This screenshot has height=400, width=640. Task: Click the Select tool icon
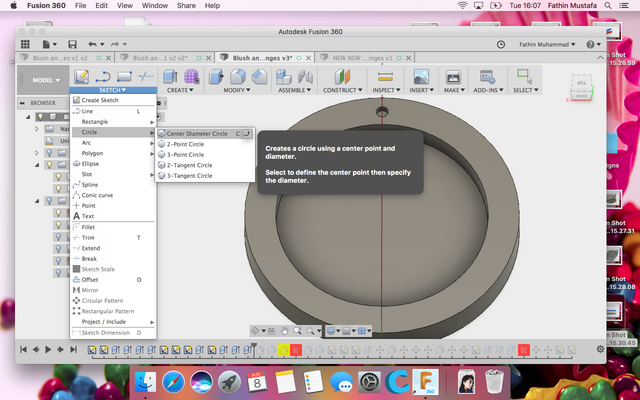[524, 76]
